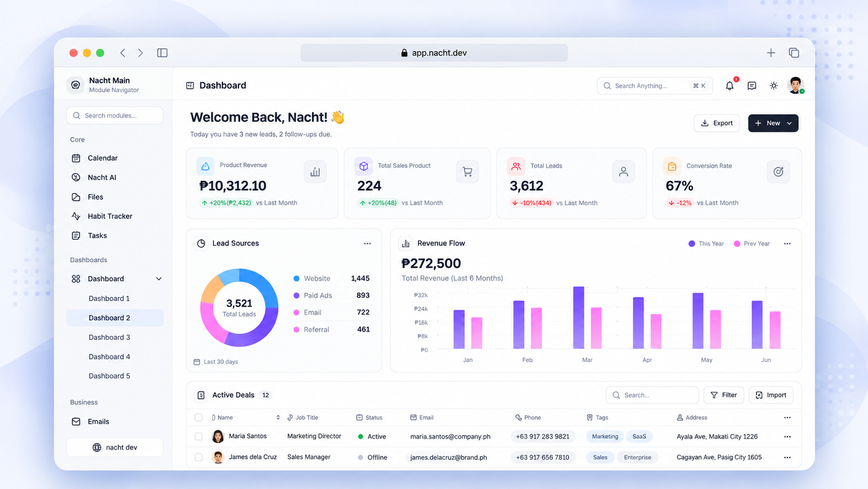Focus the Search Anything field
This screenshot has height=489, width=868.
click(655, 86)
